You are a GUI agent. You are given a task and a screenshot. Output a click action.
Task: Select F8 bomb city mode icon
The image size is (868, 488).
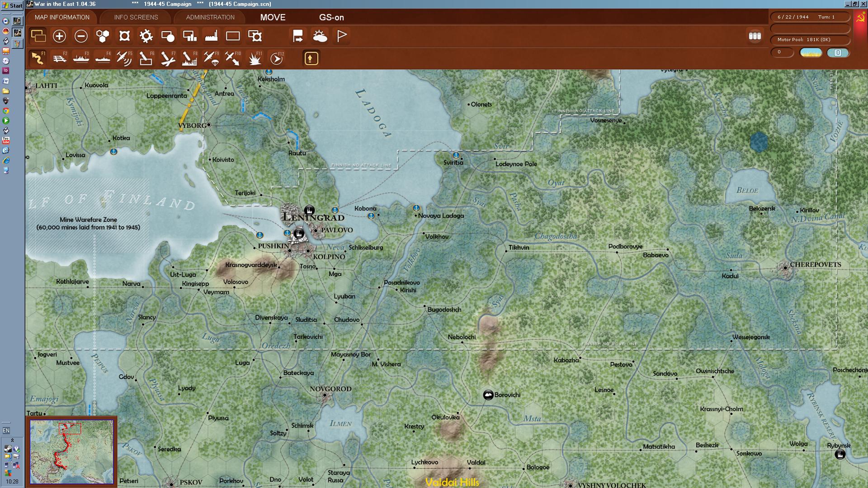click(x=189, y=58)
